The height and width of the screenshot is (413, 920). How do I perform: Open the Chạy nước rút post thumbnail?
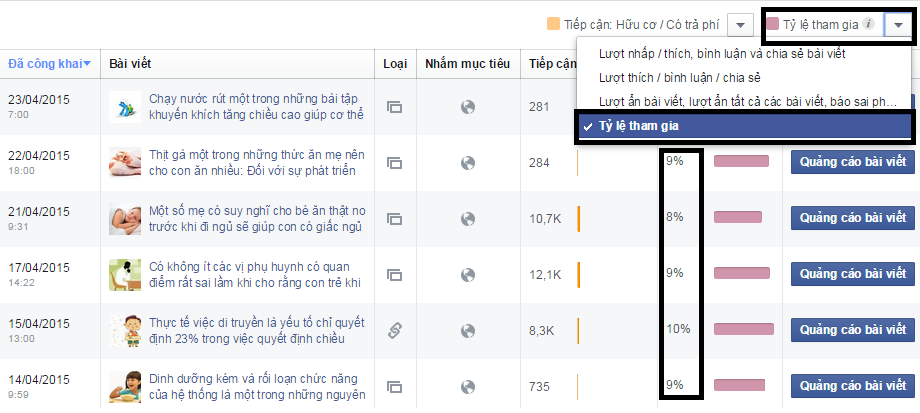(125, 107)
